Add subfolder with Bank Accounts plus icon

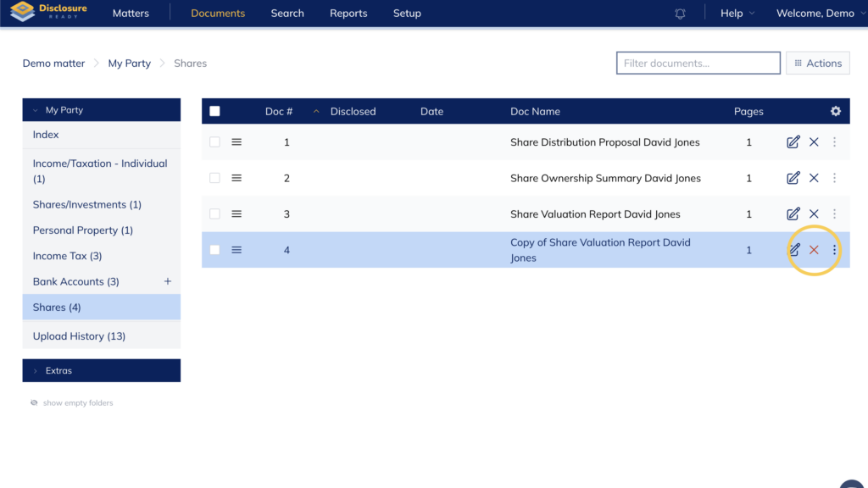(168, 281)
